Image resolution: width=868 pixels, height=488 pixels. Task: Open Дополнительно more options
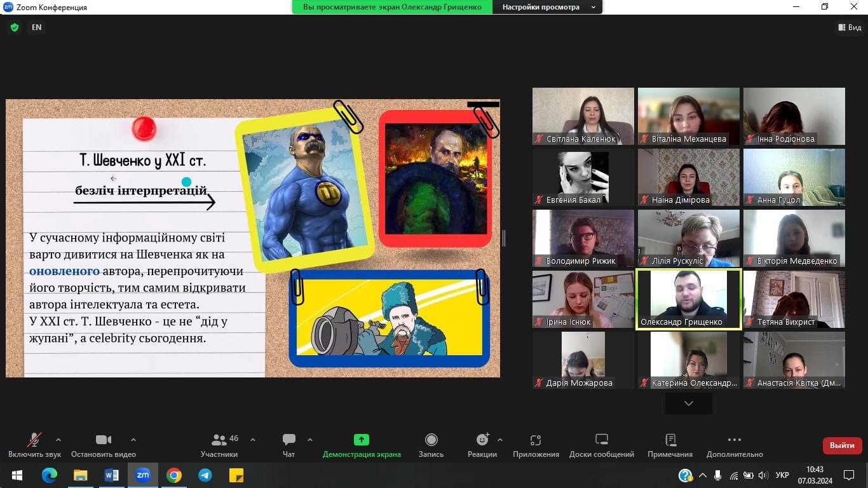pos(735,445)
